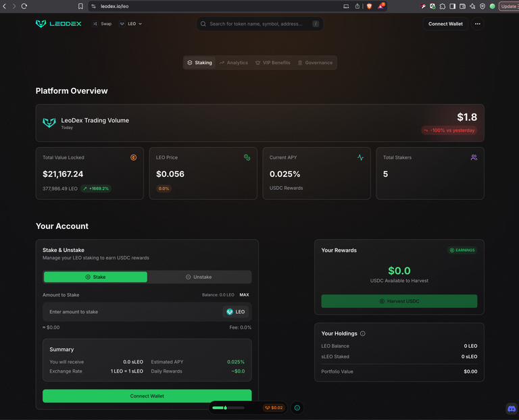Click the share icon in the address bar
The height and width of the screenshot is (420, 519).
(x=357, y=6)
